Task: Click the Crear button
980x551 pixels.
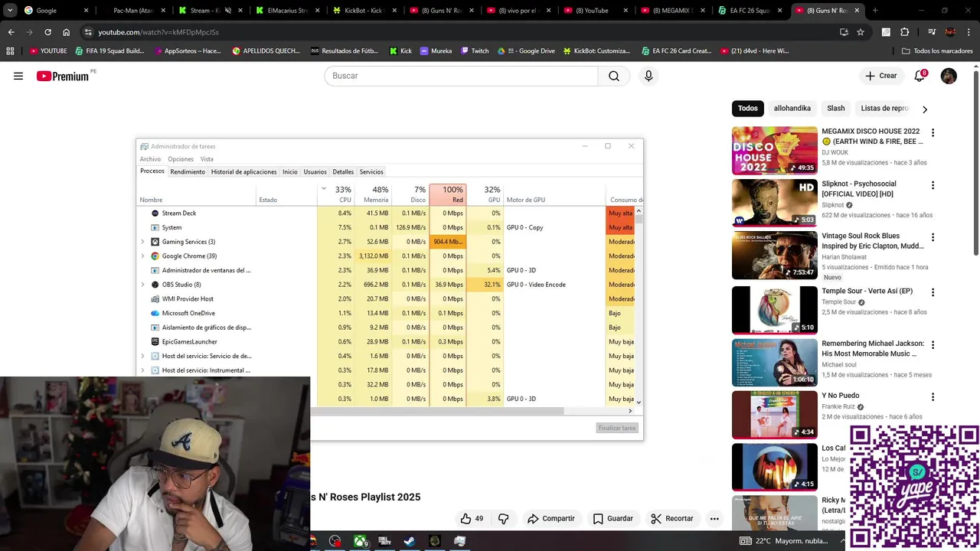Action: pyautogui.click(x=881, y=76)
